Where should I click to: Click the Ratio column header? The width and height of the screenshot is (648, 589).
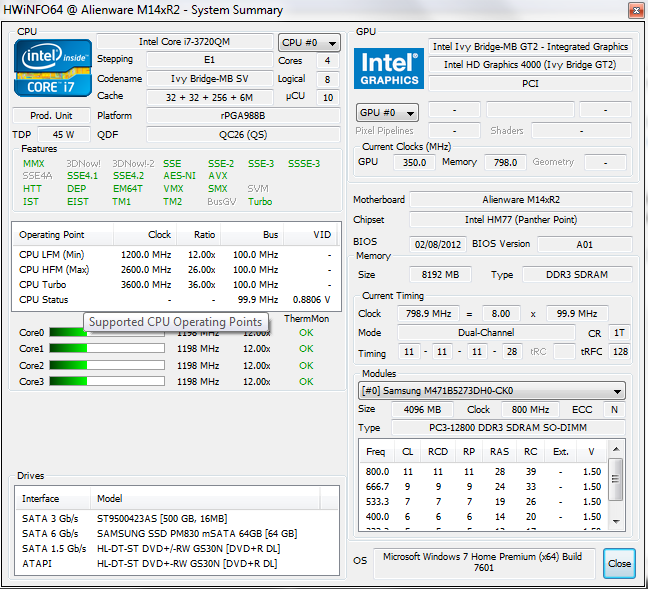point(199,235)
